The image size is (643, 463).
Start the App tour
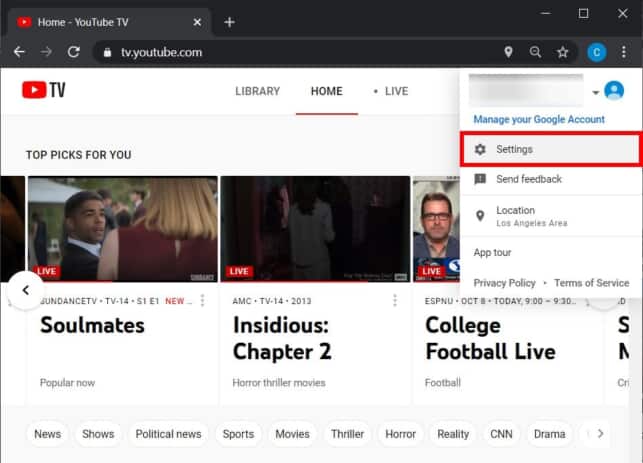(492, 253)
